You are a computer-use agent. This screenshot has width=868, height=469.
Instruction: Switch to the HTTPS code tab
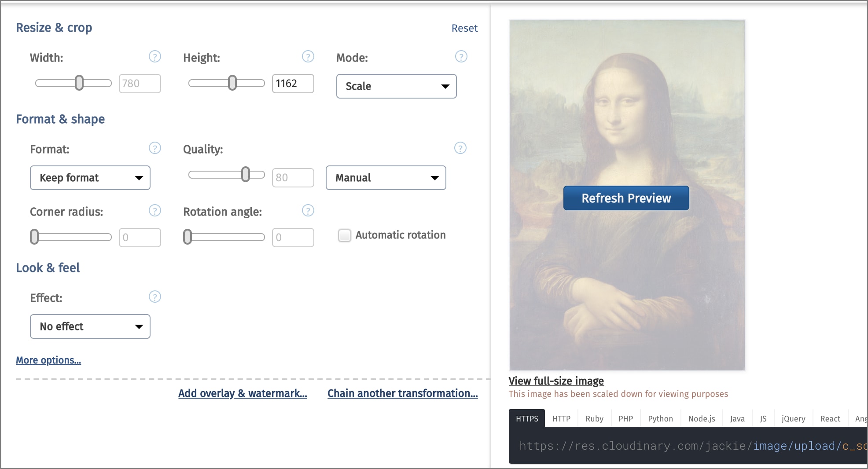click(527, 418)
